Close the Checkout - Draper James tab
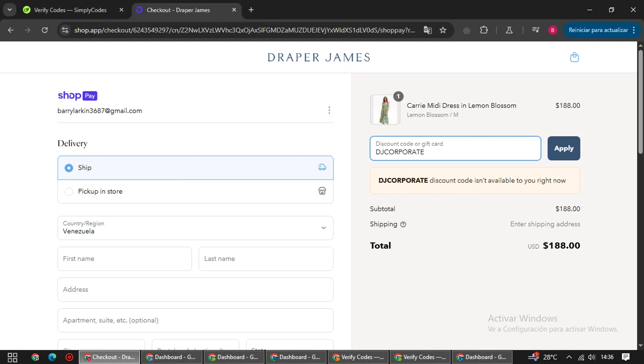 pyautogui.click(x=234, y=10)
